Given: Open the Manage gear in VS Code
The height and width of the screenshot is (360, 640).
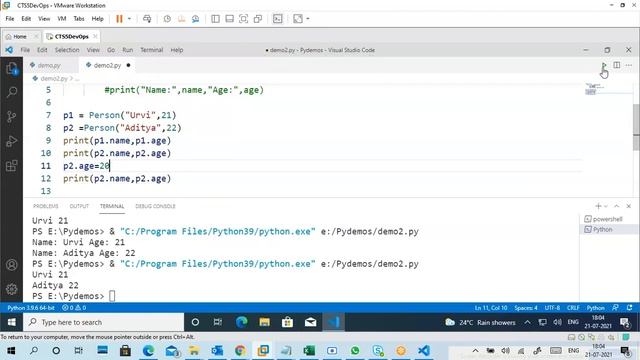Looking at the screenshot, I should point(12,289).
